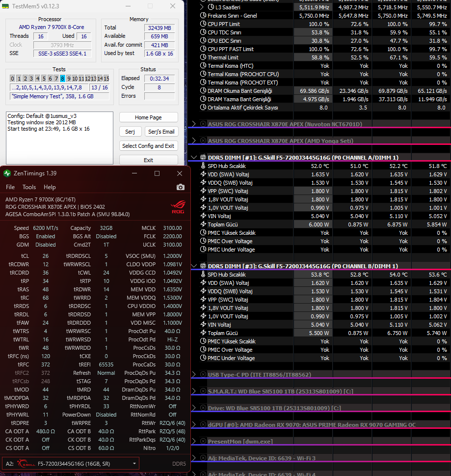Click the lightning icon beside DIMM #3 VIN Voltaj
This screenshot has width=451, height=476.
pos(203,324)
